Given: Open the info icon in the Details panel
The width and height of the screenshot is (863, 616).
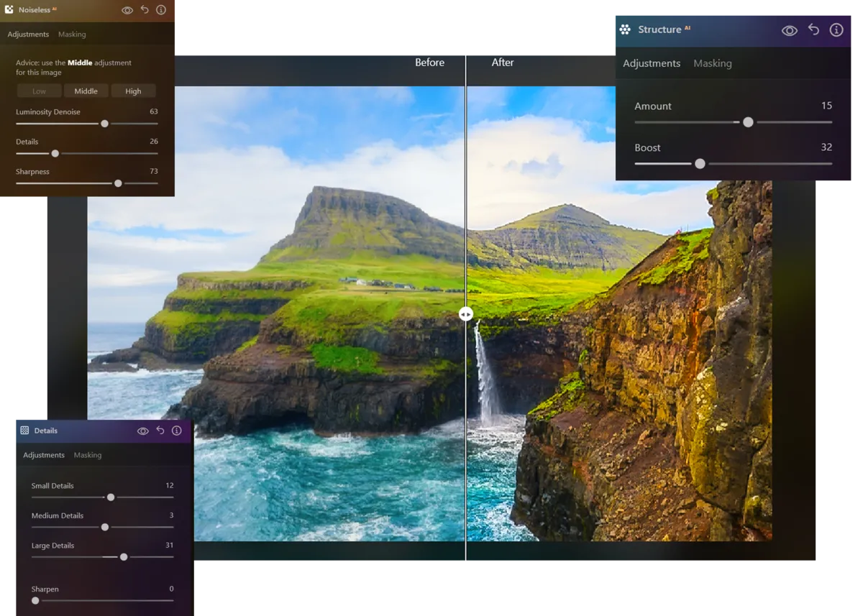Looking at the screenshot, I should tap(176, 430).
